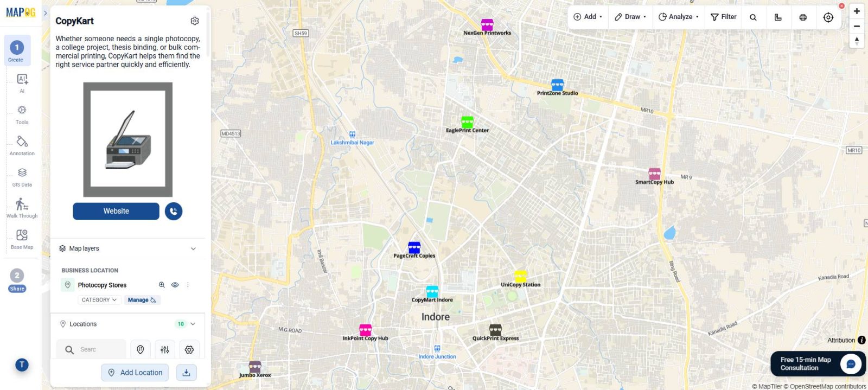The height and width of the screenshot is (390, 868).
Task: Toggle Photocopy Stores layer visibility
Action: point(175,285)
